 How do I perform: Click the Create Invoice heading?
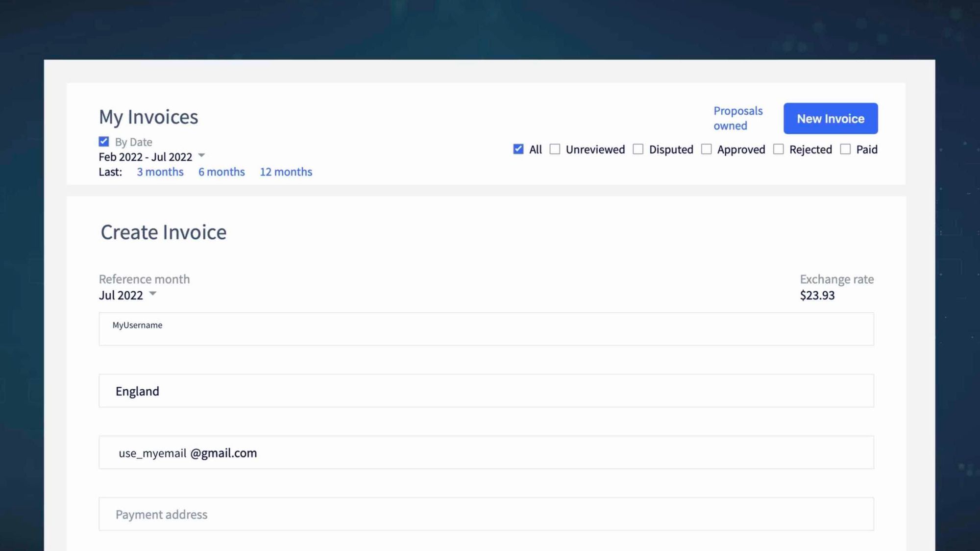pos(164,232)
